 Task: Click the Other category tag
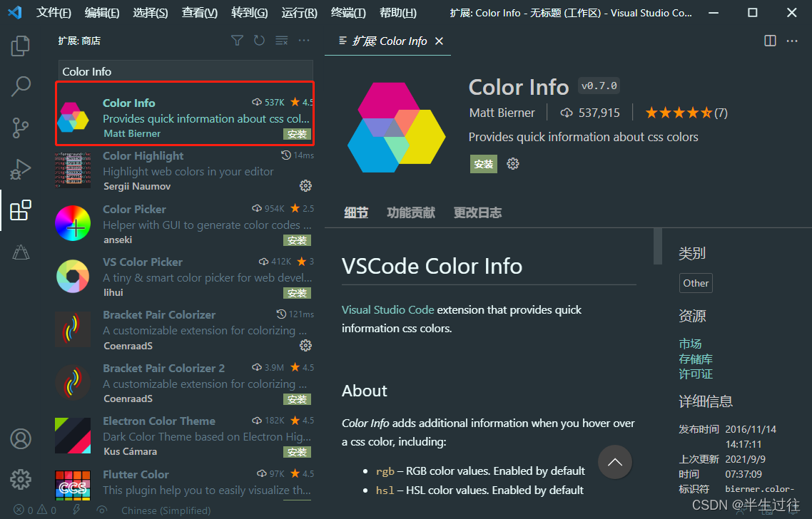click(696, 283)
